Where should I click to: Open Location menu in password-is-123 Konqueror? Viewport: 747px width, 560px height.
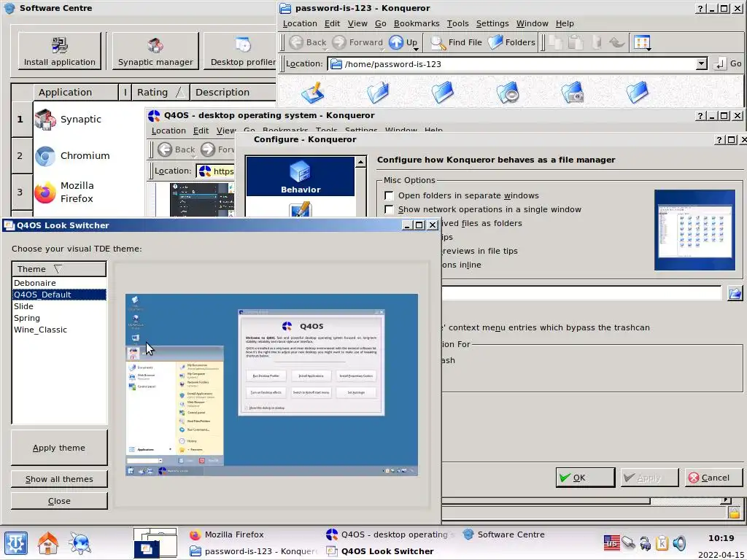[300, 23]
